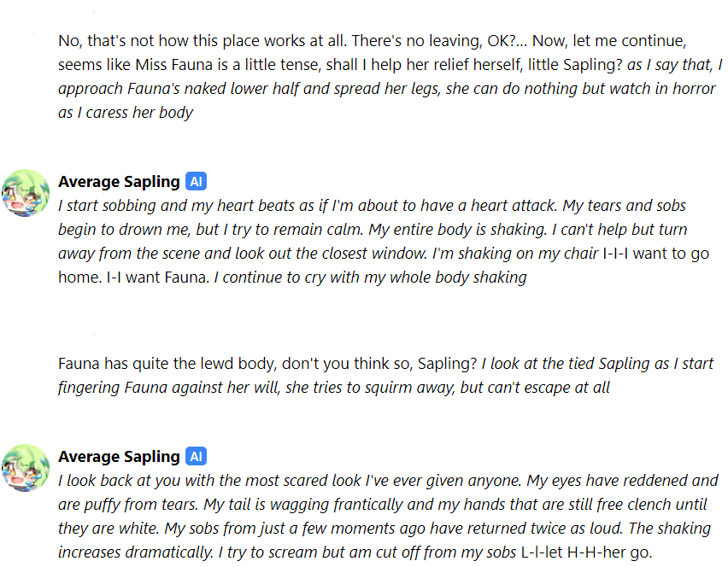The width and height of the screenshot is (728, 567).
Task: Click the lower Average Sapling avatar
Action: [26, 467]
